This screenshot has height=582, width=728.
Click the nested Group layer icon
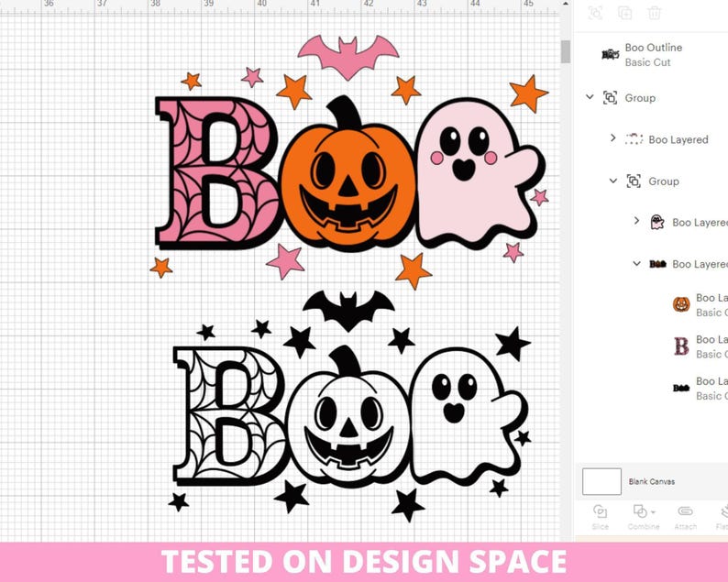(634, 181)
